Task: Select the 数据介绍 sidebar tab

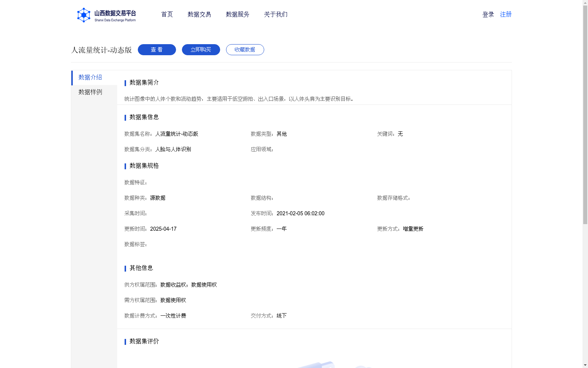Action: (x=94, y=78)
